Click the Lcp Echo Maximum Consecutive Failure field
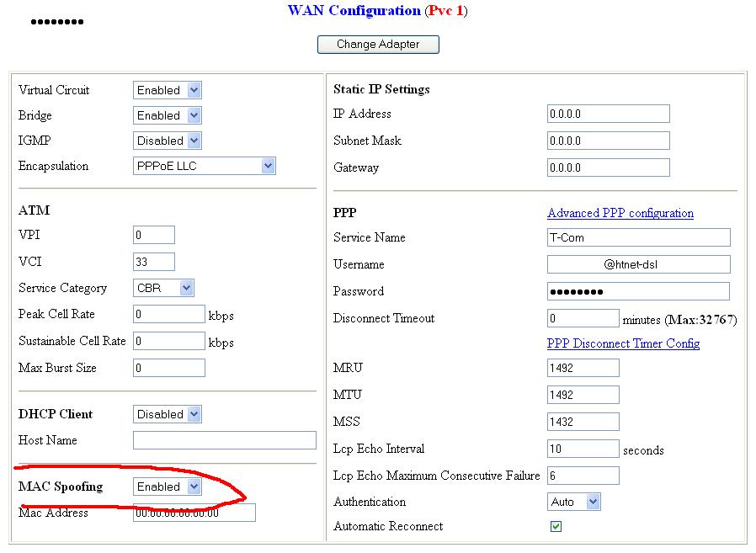 tap(583, 476)
